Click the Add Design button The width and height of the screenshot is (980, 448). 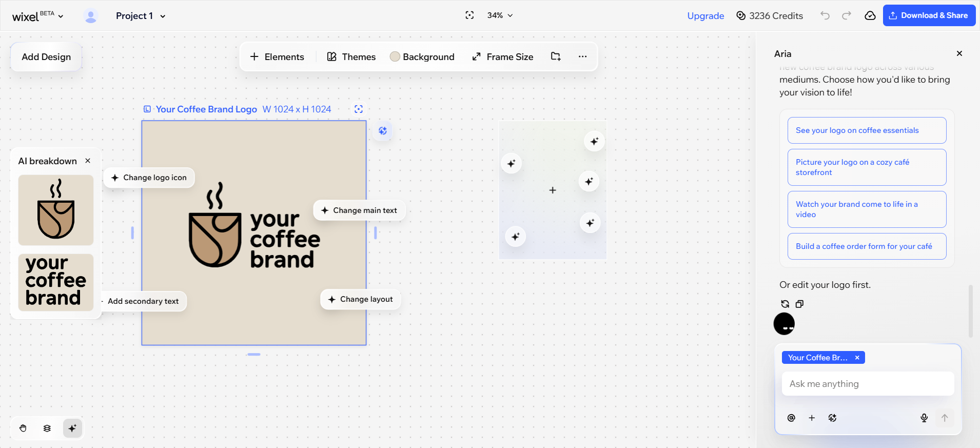[46, 57]
